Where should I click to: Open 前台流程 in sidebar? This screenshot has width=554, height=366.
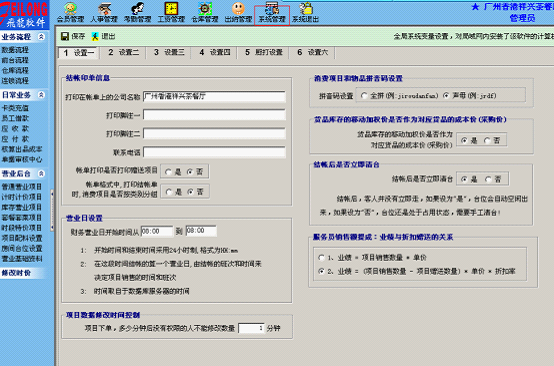(x=15, y=60)
